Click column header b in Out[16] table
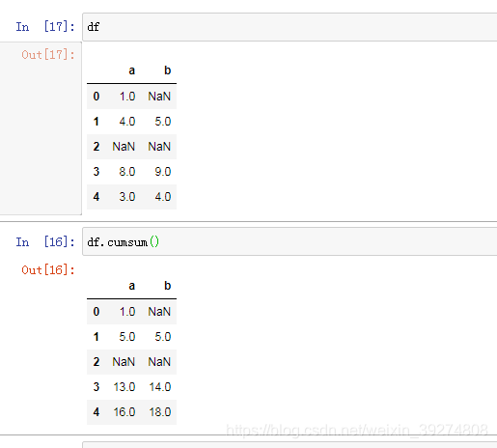The width and height of the screenshot is (497, 448). click(x=167, y=286)
